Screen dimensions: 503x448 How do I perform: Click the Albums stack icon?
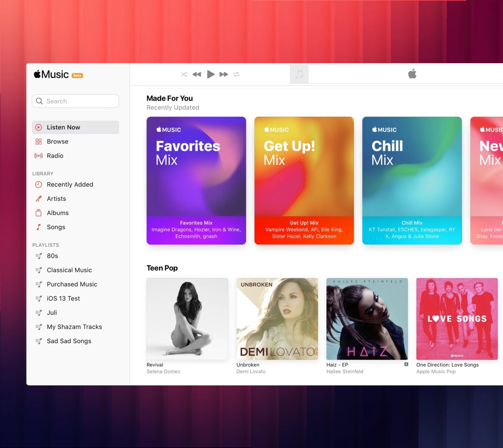click(x=38, y=213)
